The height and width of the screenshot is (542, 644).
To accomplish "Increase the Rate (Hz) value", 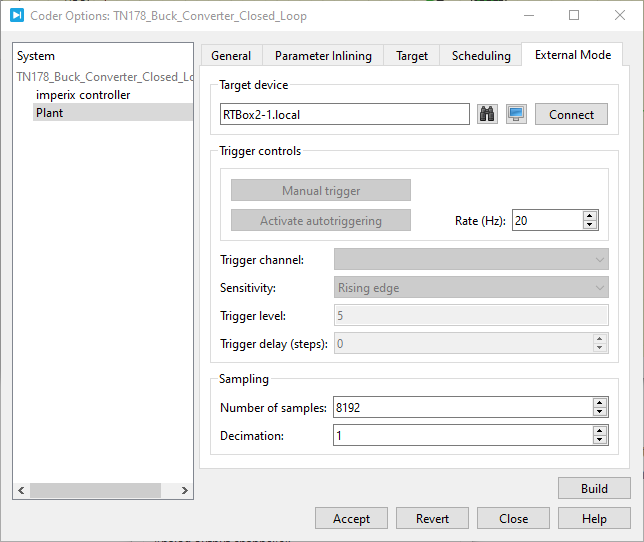I will [x=591, y=216].
